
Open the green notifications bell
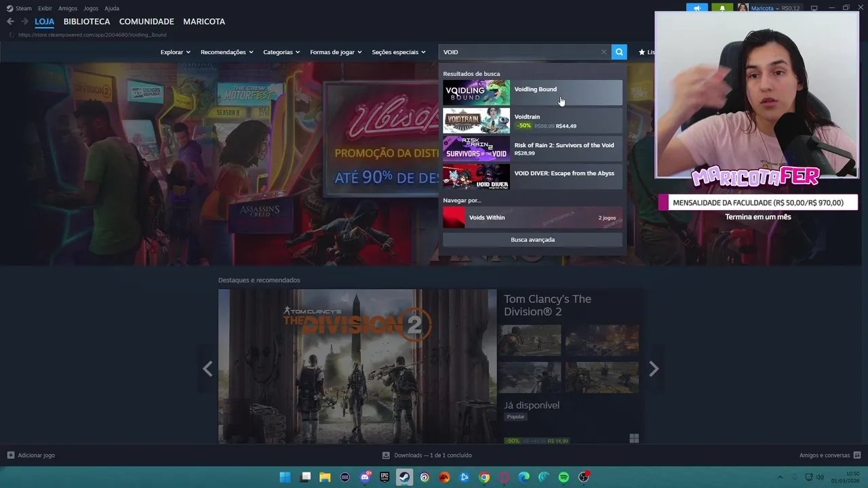(x=722, y=8)
